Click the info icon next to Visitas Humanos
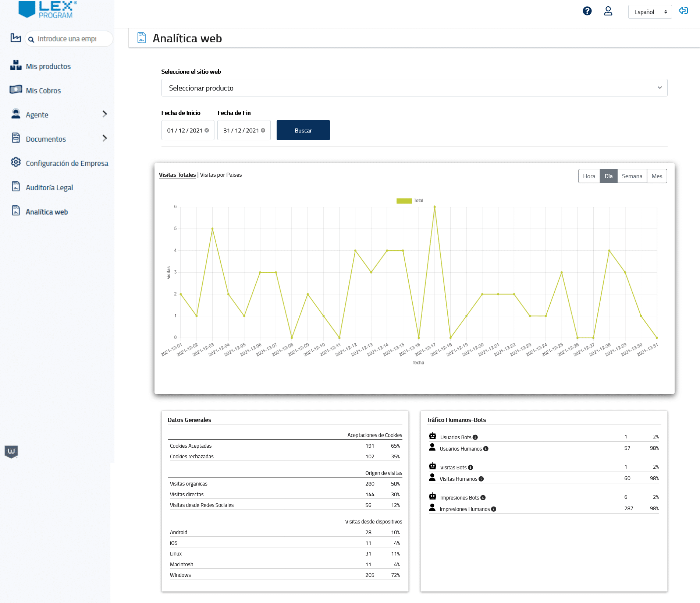 [481, 479]
